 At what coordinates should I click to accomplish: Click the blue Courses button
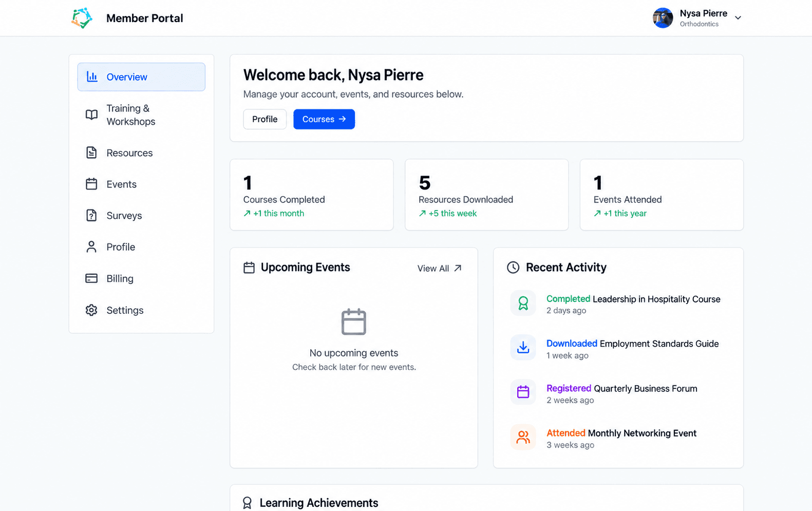[x=324, y=119]
